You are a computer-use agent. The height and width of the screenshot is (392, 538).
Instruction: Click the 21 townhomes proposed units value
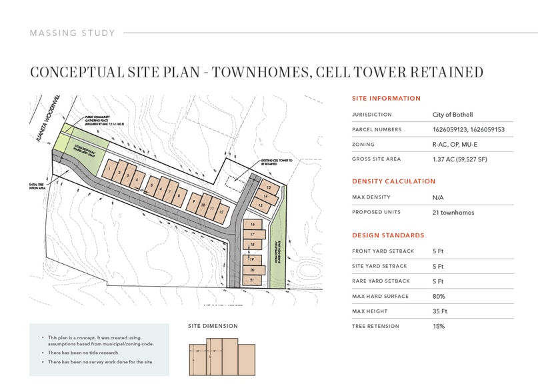tap(453, 212)
